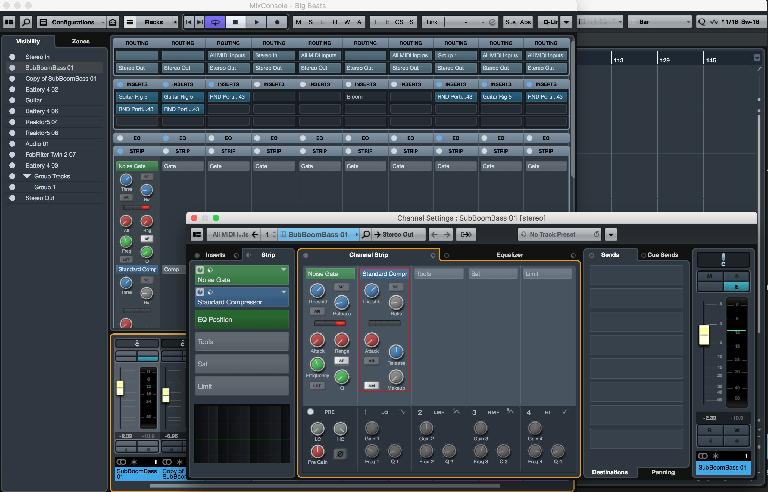Go to next marker in transport
768x492 pixels.
tap(200, 22)
